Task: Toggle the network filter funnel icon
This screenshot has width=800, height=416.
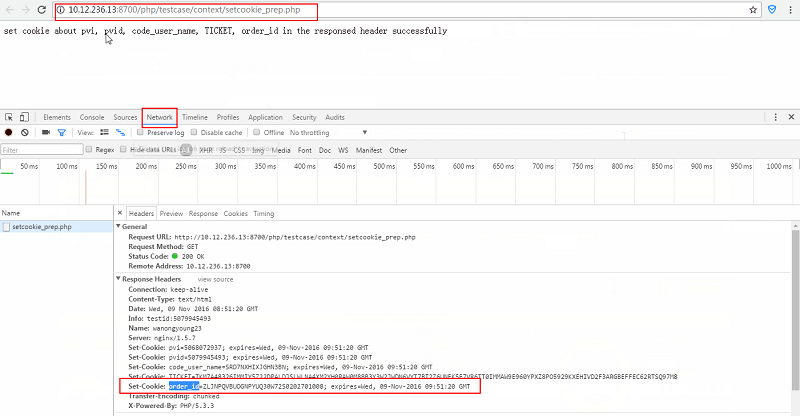Action: [x=62, y=133]
